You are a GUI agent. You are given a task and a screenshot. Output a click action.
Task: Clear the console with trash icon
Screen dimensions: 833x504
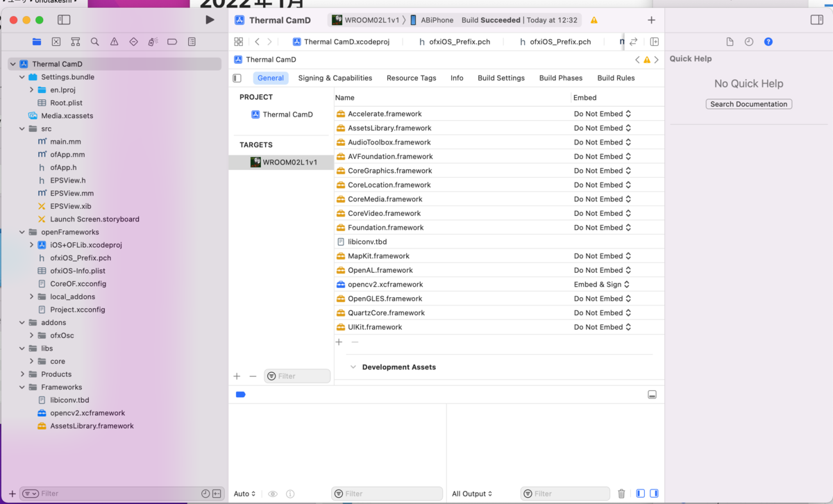coord(621,494)
